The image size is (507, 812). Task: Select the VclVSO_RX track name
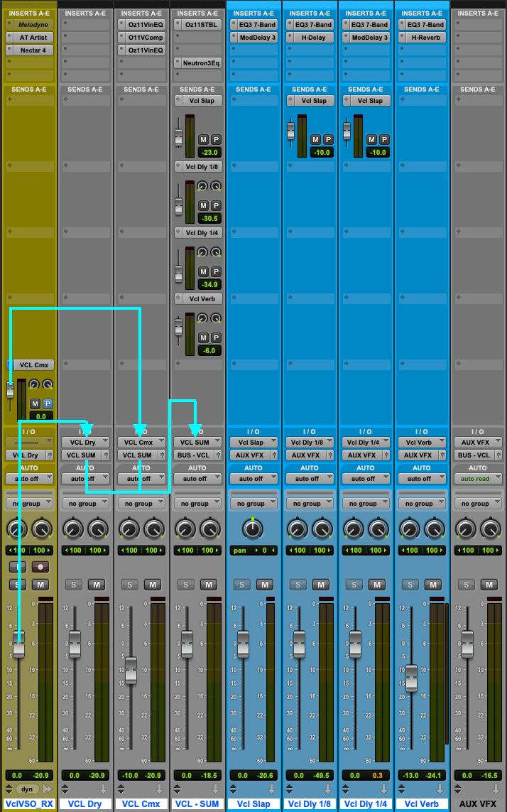pos(29,804)
